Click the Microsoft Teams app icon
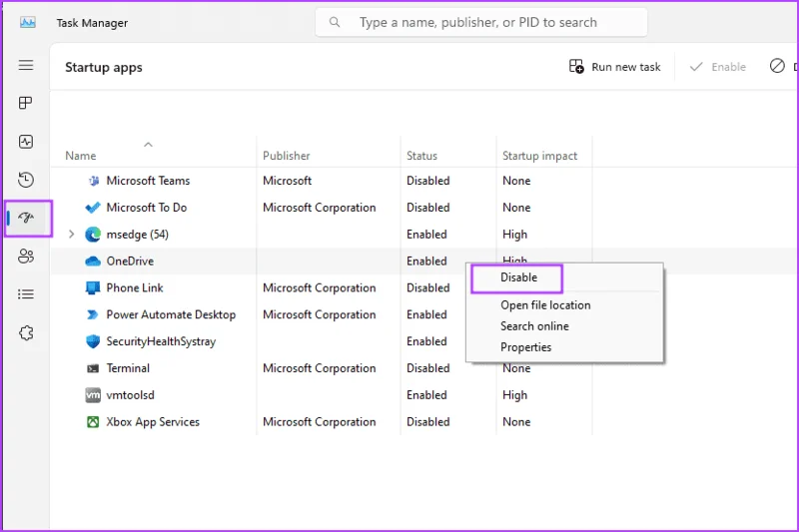 (93, 181)
